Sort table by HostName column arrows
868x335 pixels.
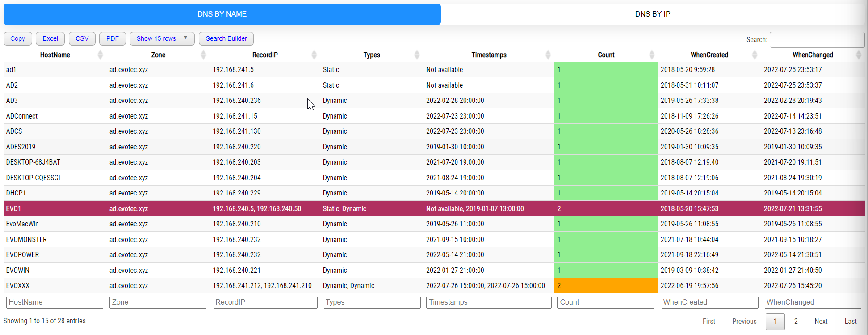pyautogui.click(x=100, y=55)
